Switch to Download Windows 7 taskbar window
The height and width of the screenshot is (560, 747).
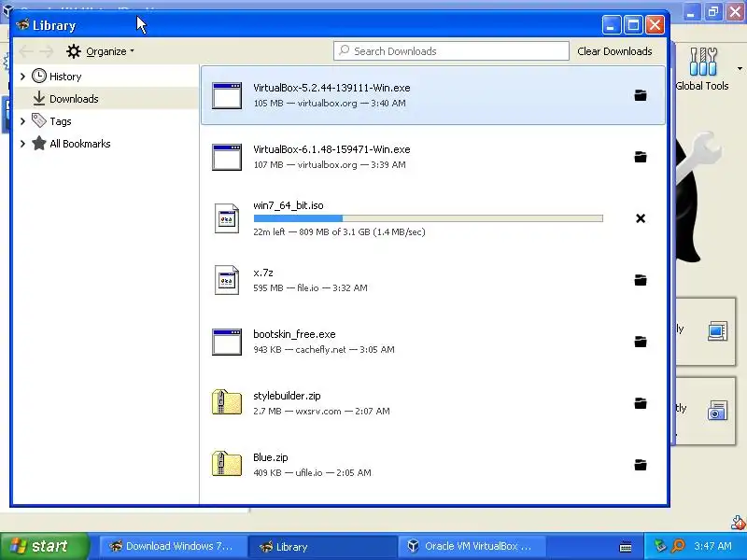coord(173,546)
